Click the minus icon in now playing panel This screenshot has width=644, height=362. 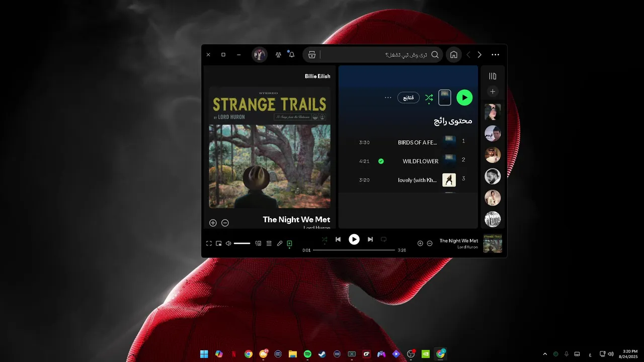tap(225, 223)
